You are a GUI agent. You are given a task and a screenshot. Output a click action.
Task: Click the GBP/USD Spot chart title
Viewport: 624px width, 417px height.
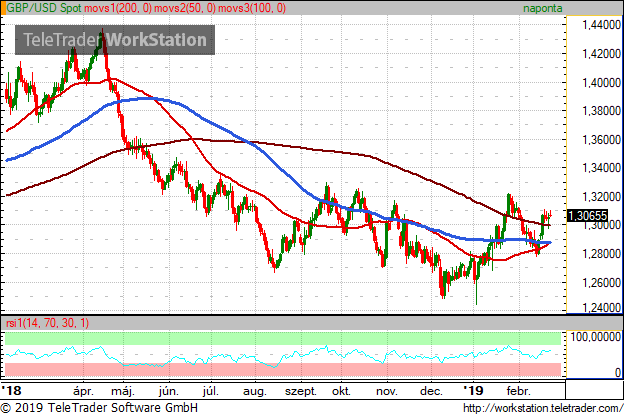pyautogui.click(x=44, y=8)
